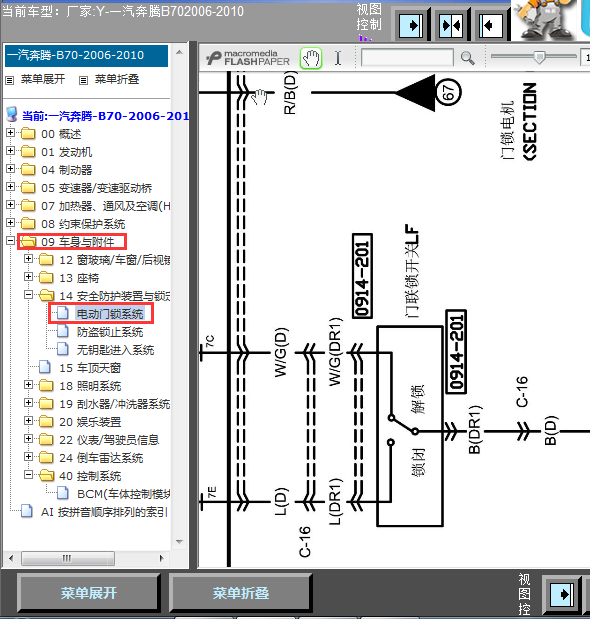This screenshot has height=619, width=590.
Task: Click the FlashPaper search magnifier icon
Action: point(468,58)
